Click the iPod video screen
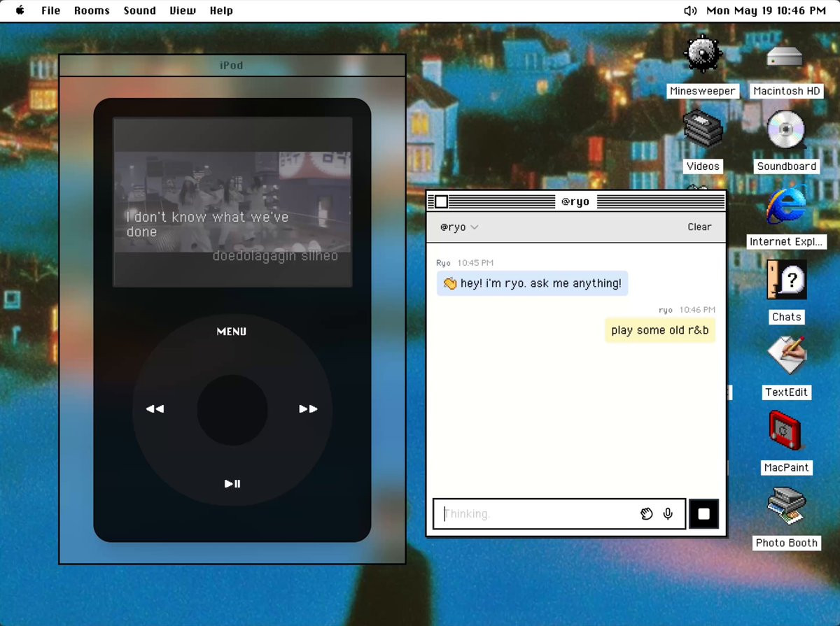This screenshot has height=626, width=840. [232, 202]
